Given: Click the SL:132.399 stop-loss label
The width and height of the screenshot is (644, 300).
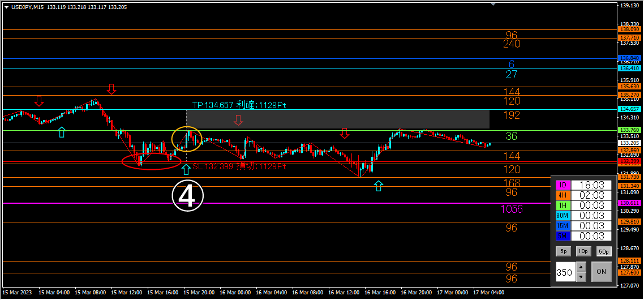Looking at the screenshot, I should (239, 167).
